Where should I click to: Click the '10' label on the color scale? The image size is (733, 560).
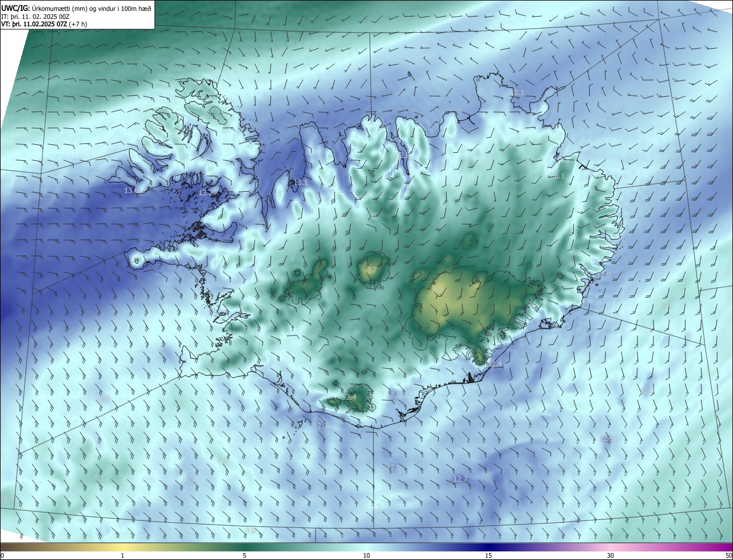[366, 555]
